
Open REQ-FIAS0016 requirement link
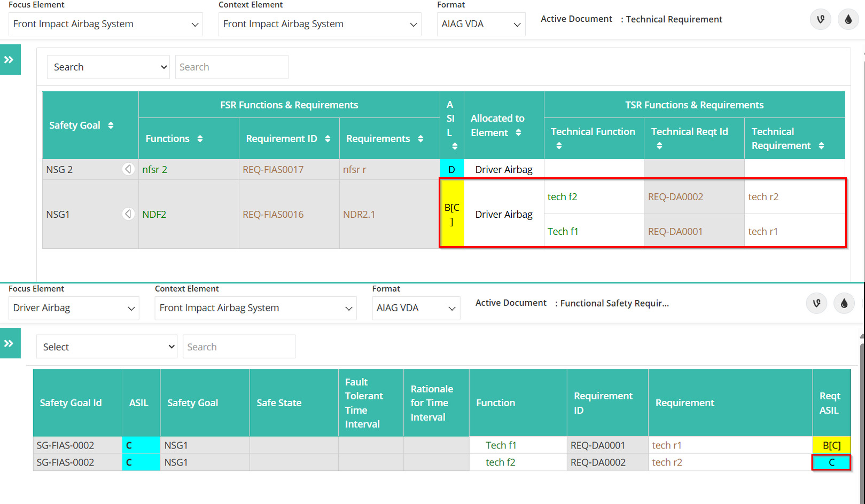273,214
